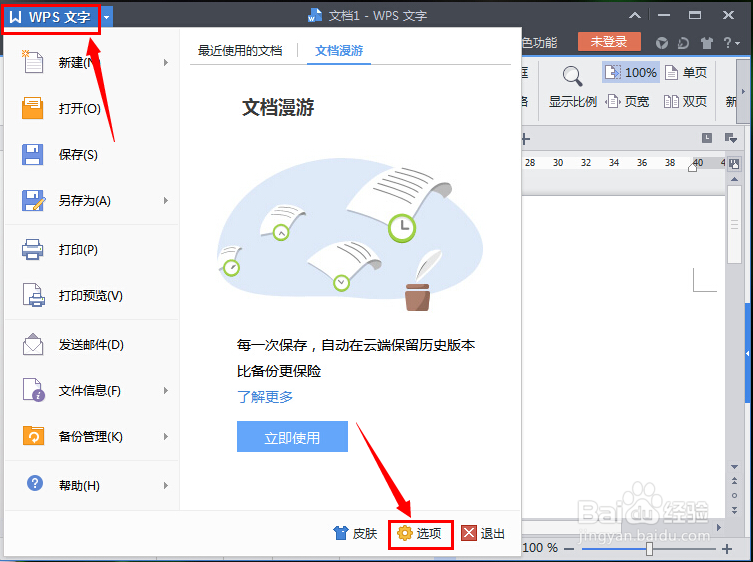Screen dimensions: 753x562
Task: Select 打开(O) menu item
Action: pos(92,108)
